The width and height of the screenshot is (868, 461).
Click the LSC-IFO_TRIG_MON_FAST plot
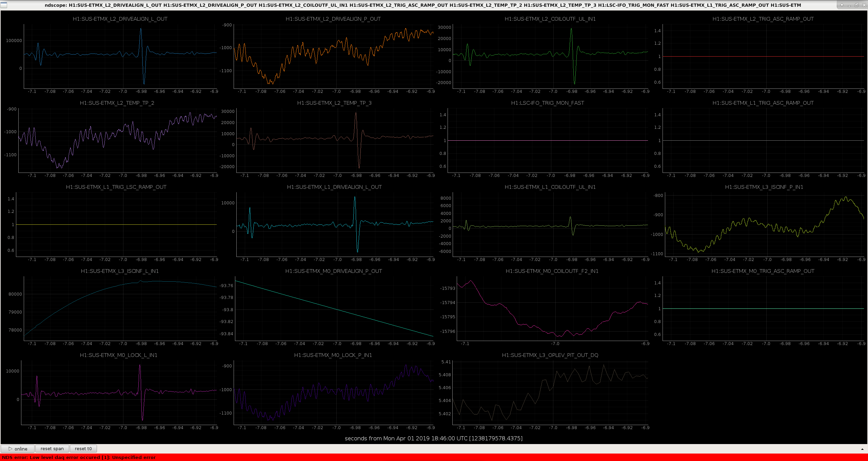coord(548,140)
